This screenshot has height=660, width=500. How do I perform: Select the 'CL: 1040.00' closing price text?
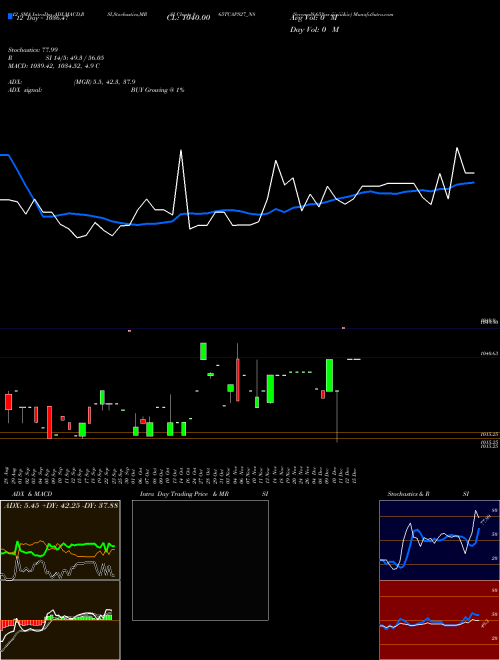pos(189,18)
